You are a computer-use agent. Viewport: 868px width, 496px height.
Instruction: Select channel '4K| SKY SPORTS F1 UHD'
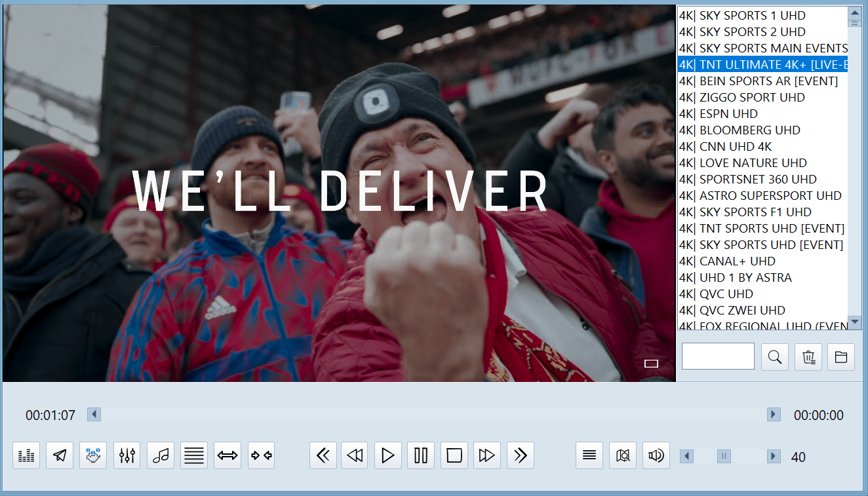tap(762, 212)
